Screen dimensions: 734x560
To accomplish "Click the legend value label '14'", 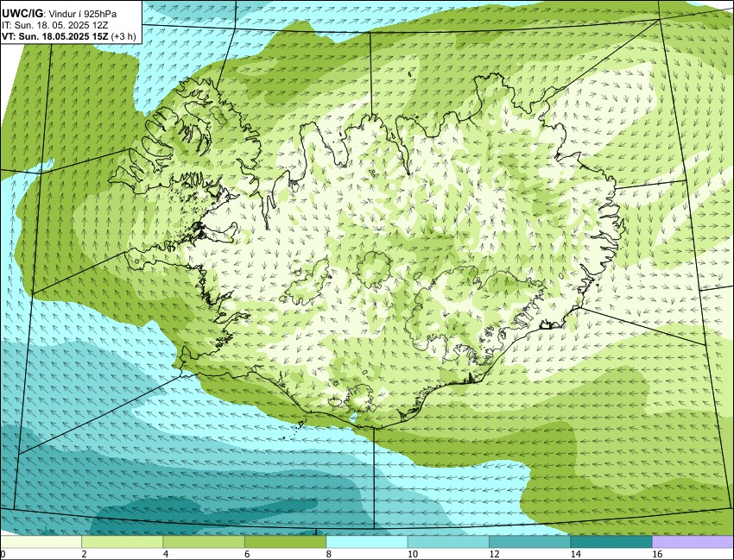I will (576, 554).
